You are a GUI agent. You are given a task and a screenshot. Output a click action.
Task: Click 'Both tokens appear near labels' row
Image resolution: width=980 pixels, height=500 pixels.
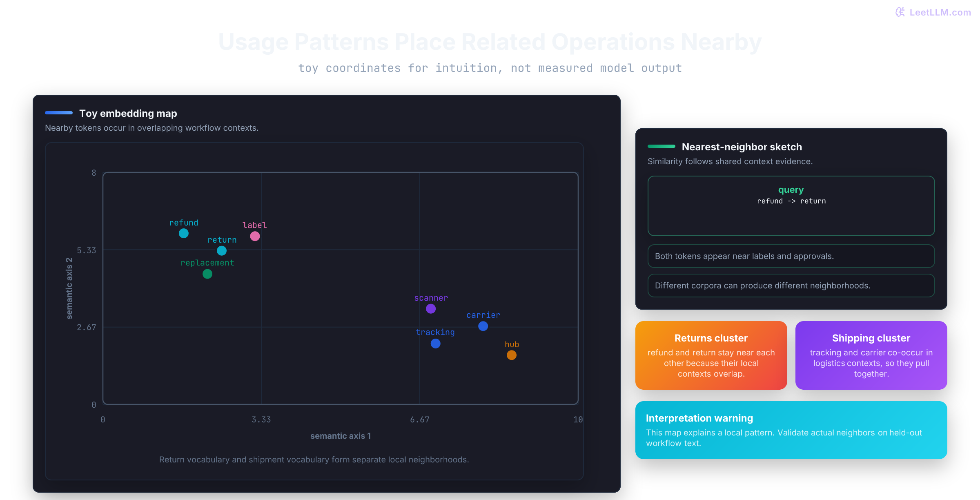coord(791,256)
